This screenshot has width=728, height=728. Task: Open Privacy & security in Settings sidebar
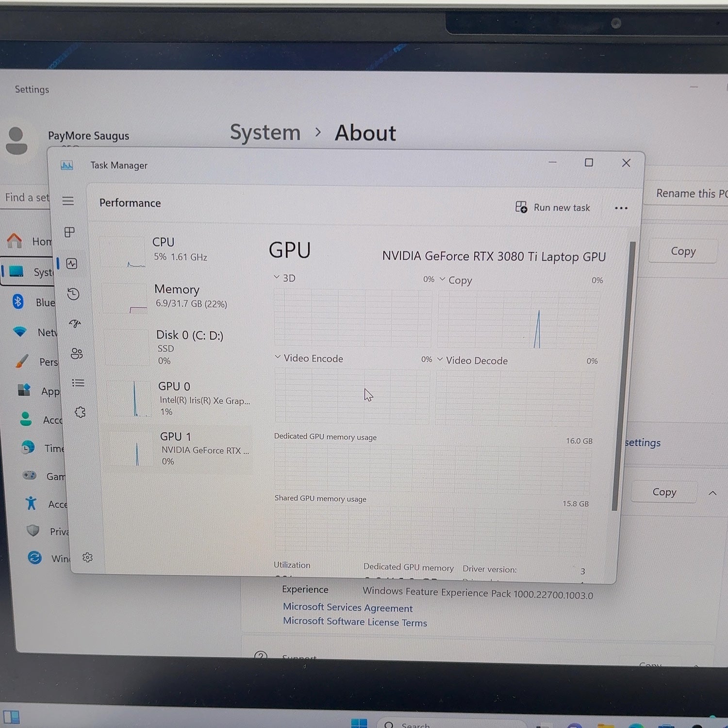pyautogui.click(x=47, y=531)
